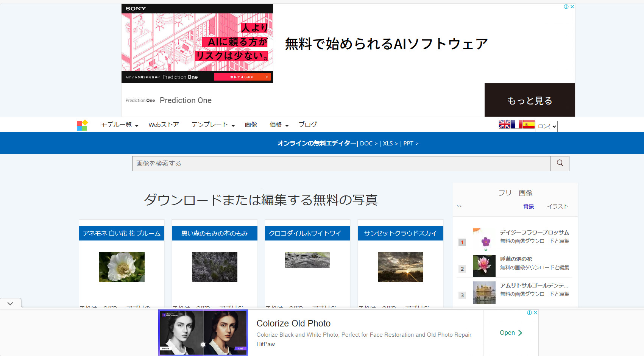Open the Webストア menu item
The image size is (644, 356).
tap(164, 125)
